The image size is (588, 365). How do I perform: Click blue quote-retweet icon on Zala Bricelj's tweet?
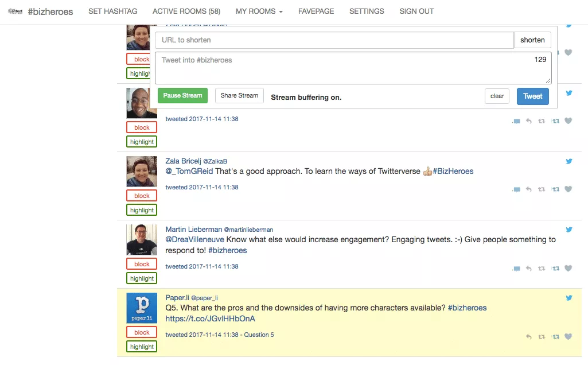(555, 189)
